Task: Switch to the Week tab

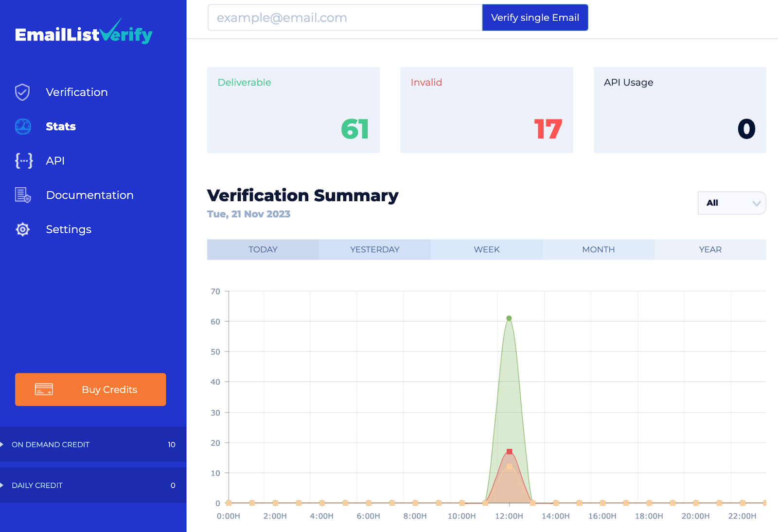Action: (486, 250)
